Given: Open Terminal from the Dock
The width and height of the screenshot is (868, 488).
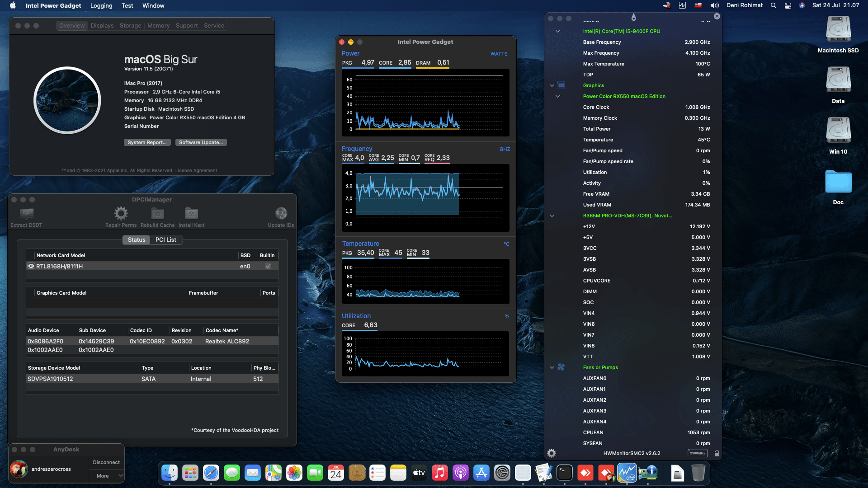Looking at the screenshot, I should 565,473.
